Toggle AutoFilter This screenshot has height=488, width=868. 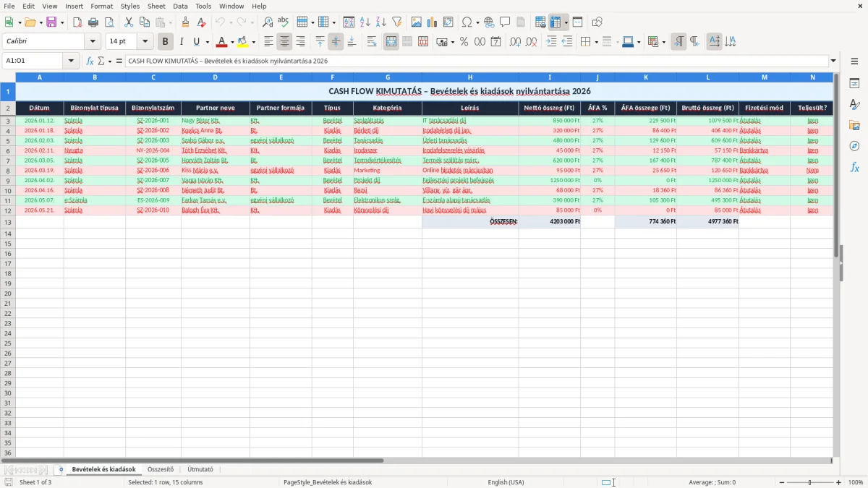click(x=397, y=22)
